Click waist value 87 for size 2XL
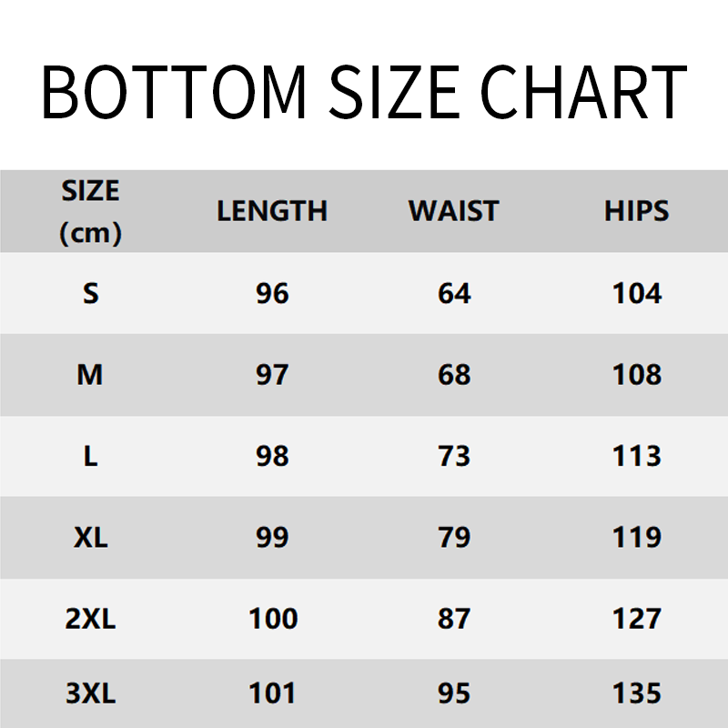728x728 pixels. (x=454, y=619)
